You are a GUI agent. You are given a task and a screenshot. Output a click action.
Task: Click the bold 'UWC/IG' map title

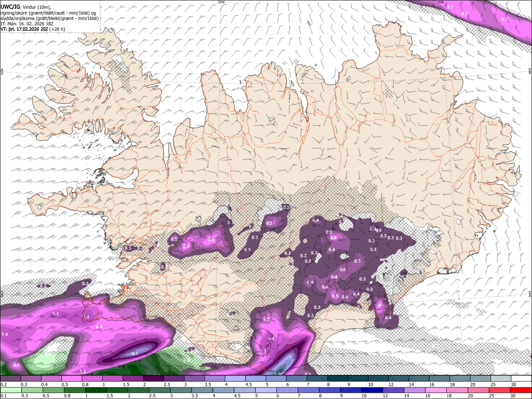click(10, 7)
